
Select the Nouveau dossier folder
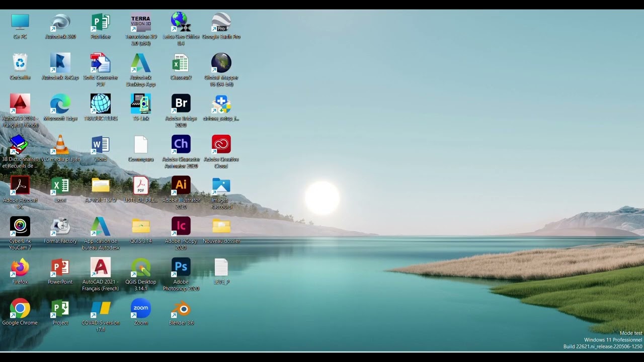(221, 226)
